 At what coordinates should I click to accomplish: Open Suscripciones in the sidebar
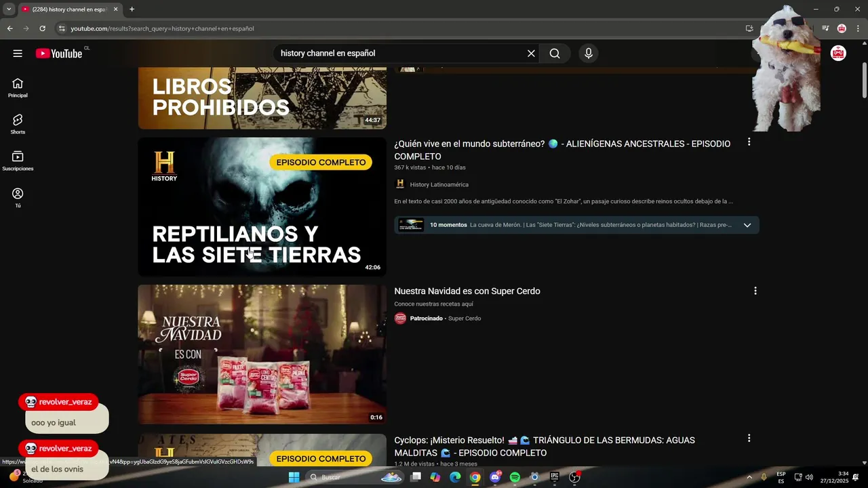[18, 161]
